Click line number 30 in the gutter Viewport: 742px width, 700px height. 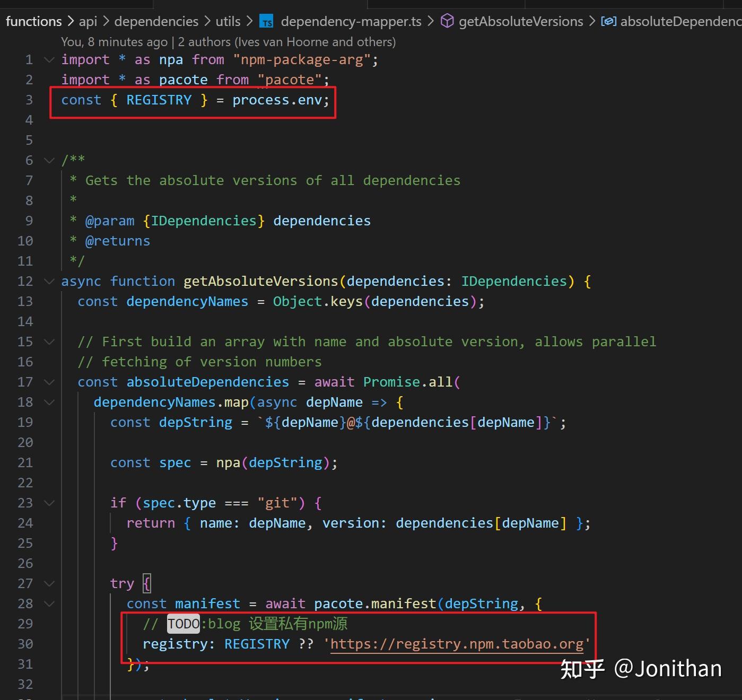click(25, 643)
